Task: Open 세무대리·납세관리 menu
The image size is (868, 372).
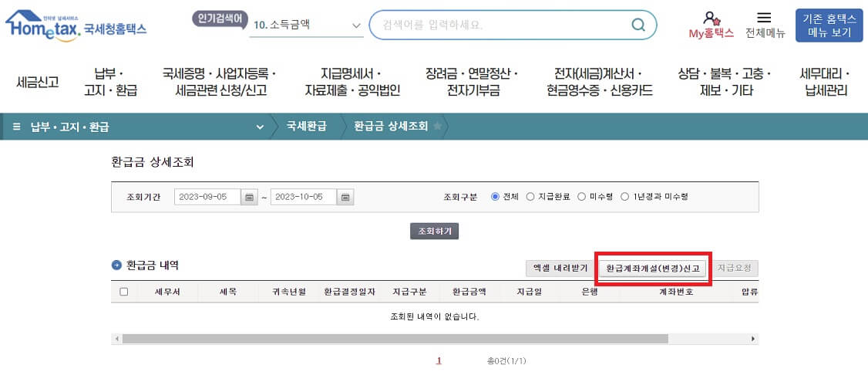Action: coord(826,82)
